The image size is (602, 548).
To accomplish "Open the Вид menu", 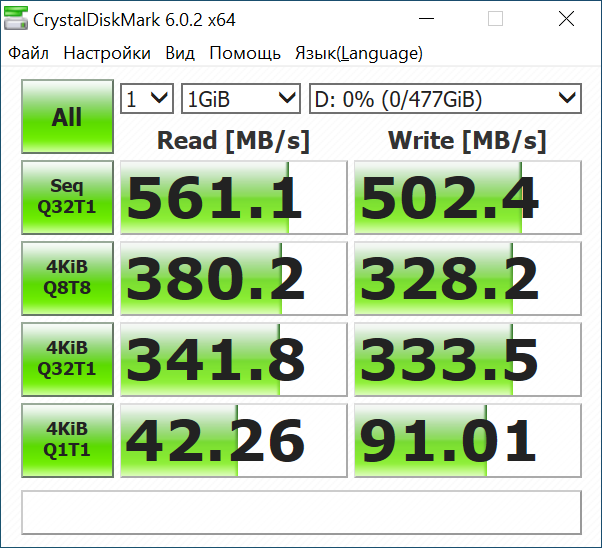I will click(180, 53).
